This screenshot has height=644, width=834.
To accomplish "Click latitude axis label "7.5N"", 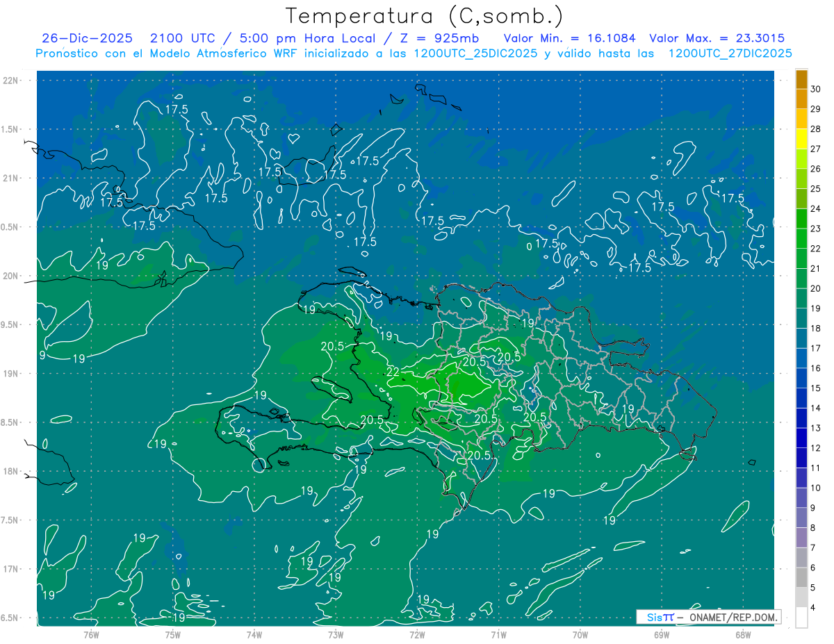I will click(x=10, y=520).
